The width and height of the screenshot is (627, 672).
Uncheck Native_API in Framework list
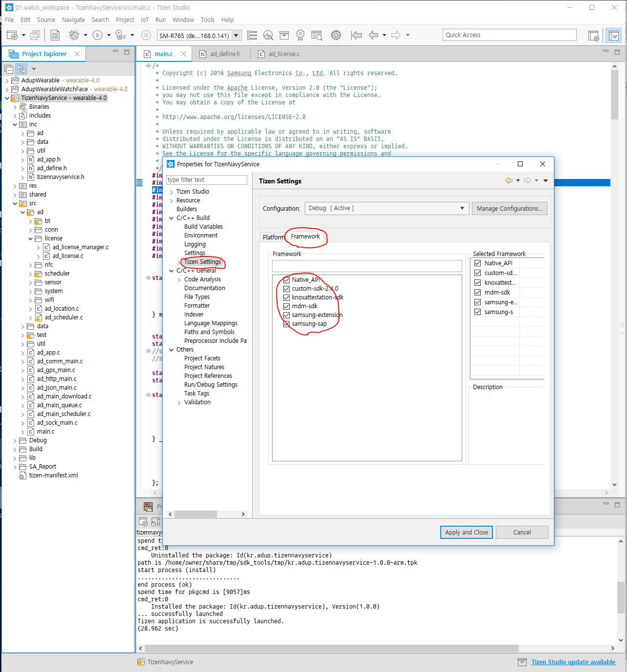tap(287, 280)
